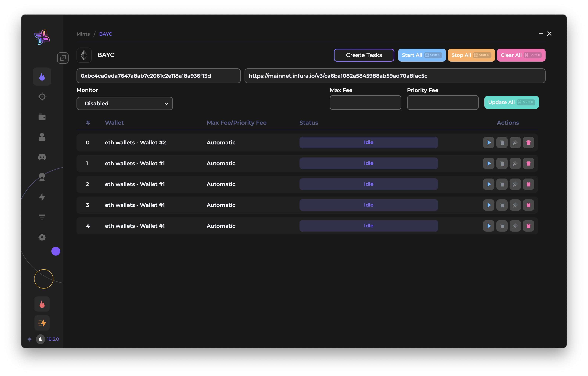
Task: Open the filter list sidebar icon
Action: [x=42, y=217]
